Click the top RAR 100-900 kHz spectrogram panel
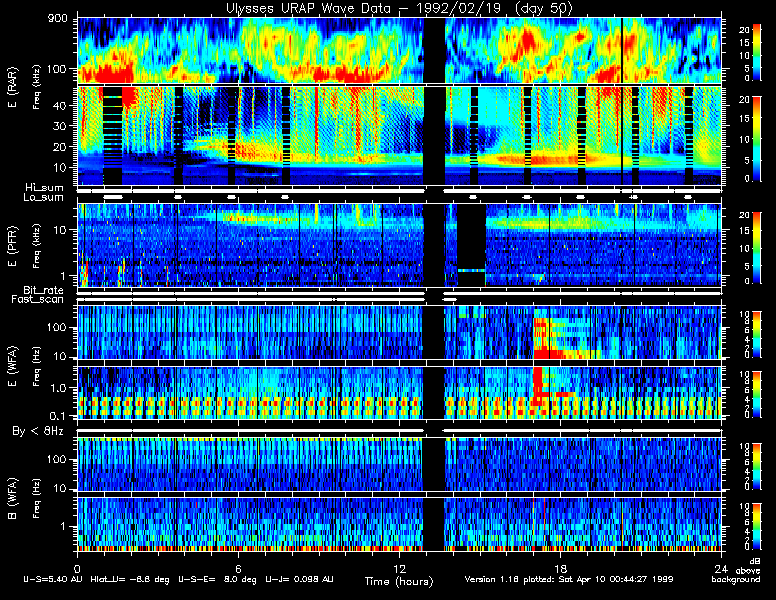The height and width of the screenshot is (600, 776). pyautogui.click(x=399, y=50)
